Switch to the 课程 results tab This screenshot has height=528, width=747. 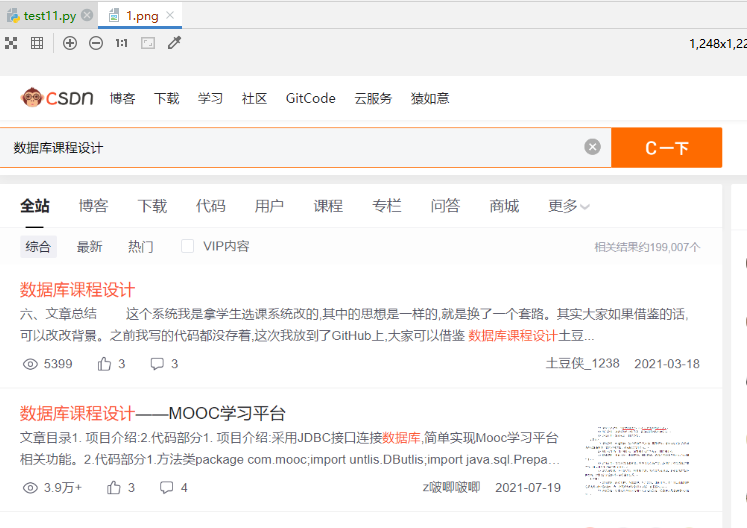click(x=328, y=206)
